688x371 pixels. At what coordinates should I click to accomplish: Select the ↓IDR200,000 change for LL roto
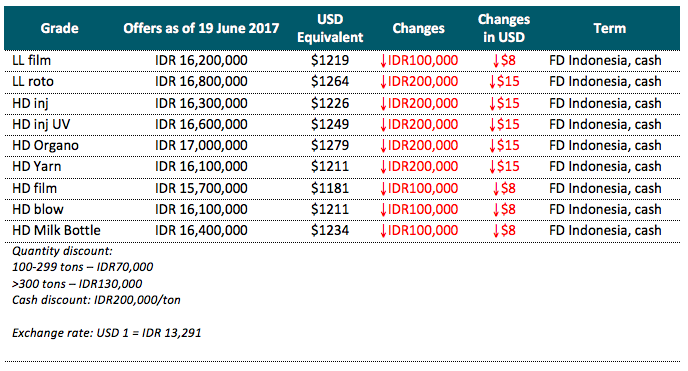coord(419,82)
